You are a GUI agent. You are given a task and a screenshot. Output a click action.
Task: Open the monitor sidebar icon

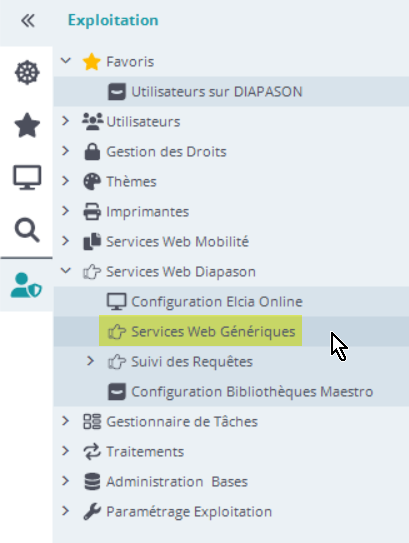pos(27,177)
